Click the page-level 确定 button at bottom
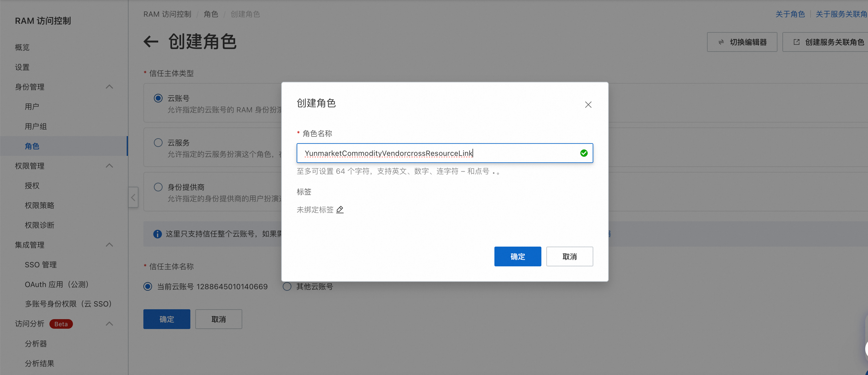868x375 pixels. point(167,319)
